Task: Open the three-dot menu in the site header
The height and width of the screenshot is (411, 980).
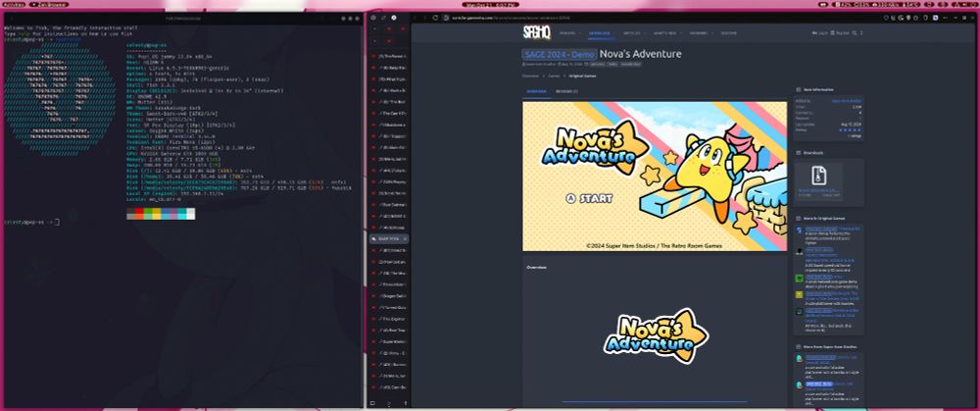Action: pos(861,33)
